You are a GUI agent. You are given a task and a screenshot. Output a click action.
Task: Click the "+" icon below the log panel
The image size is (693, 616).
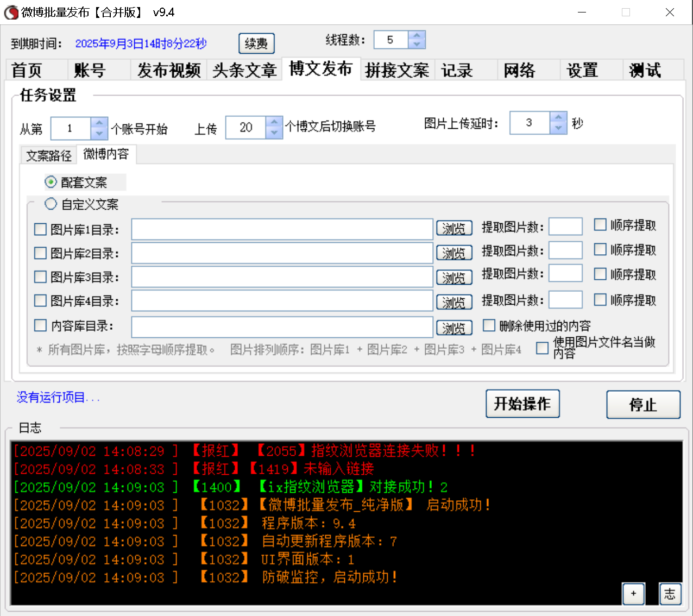[x=633, y=594]
